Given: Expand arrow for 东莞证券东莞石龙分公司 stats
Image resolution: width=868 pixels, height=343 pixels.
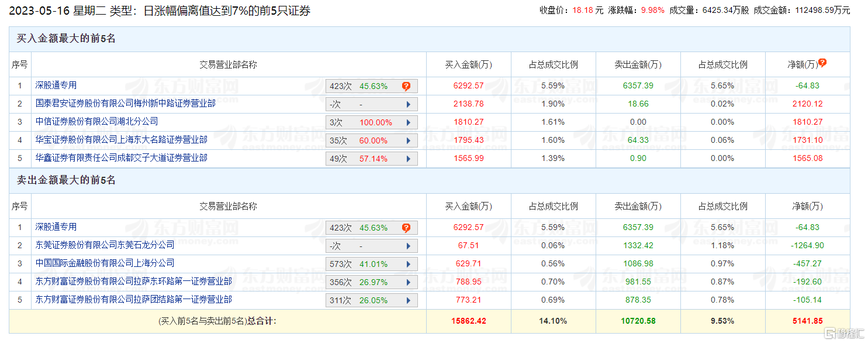Looking at the screenshot, I should click(x=409, y=246).
